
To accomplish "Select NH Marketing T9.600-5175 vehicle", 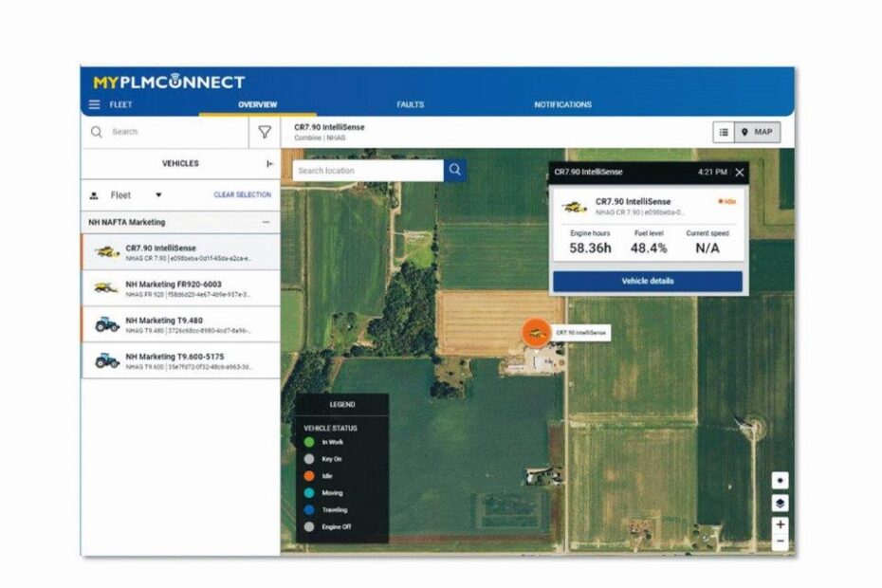I will pyautogui.click(x=180, y=360).
